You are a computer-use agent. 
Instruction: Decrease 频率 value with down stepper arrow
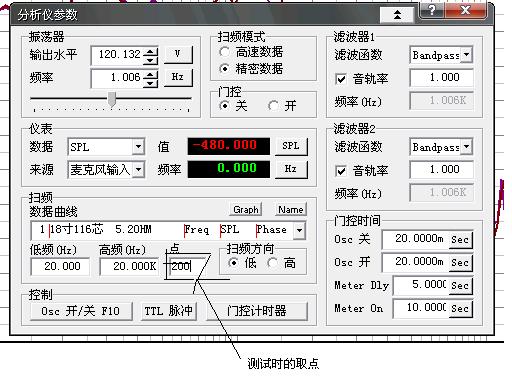tap(151, 82)
